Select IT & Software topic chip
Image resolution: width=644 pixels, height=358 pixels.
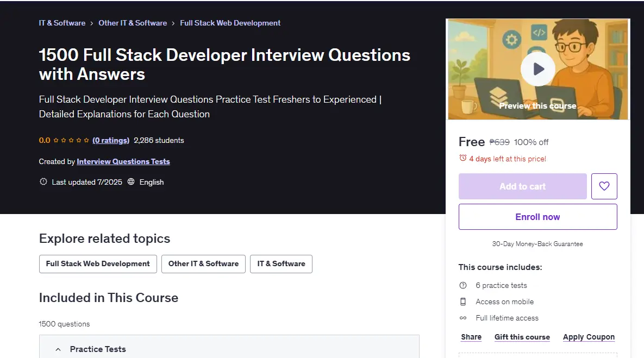point(281,264)
